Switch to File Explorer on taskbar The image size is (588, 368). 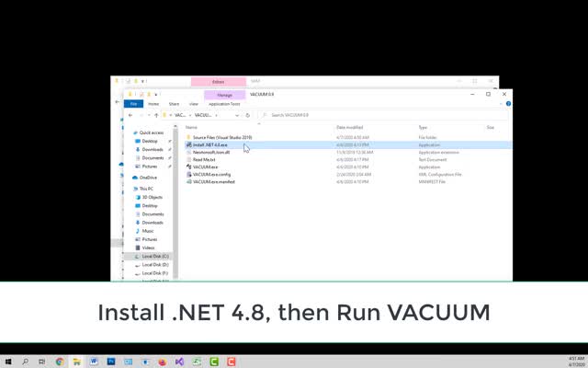[77, 362]
